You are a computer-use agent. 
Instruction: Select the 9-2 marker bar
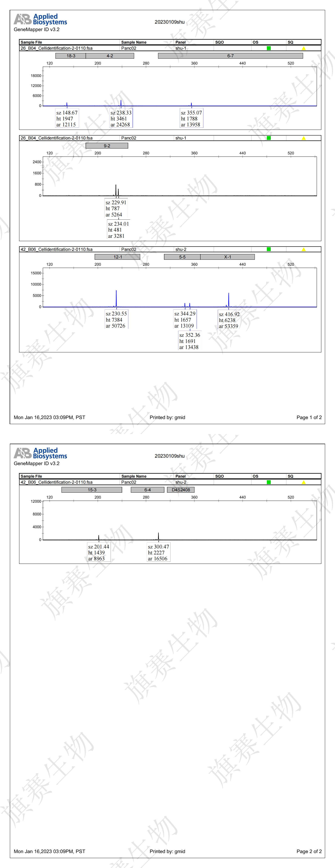click(107, 145)
